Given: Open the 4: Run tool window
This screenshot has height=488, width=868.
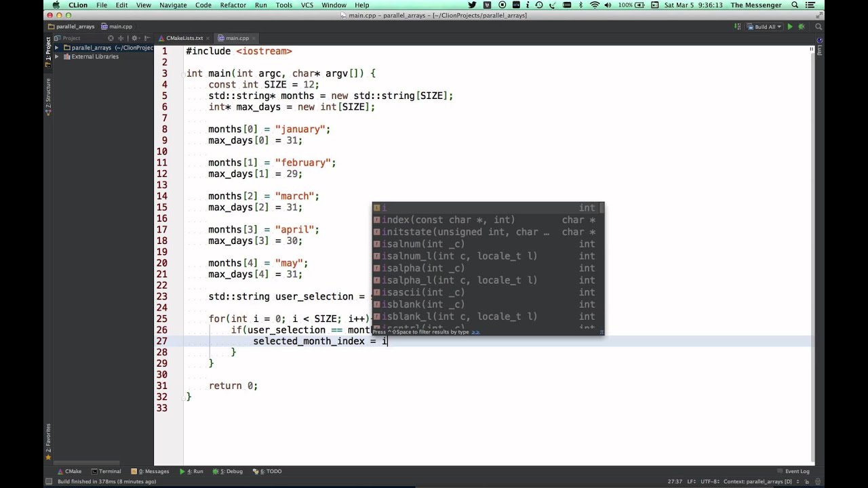Looking at the screenshot, I should coord(191,471).
